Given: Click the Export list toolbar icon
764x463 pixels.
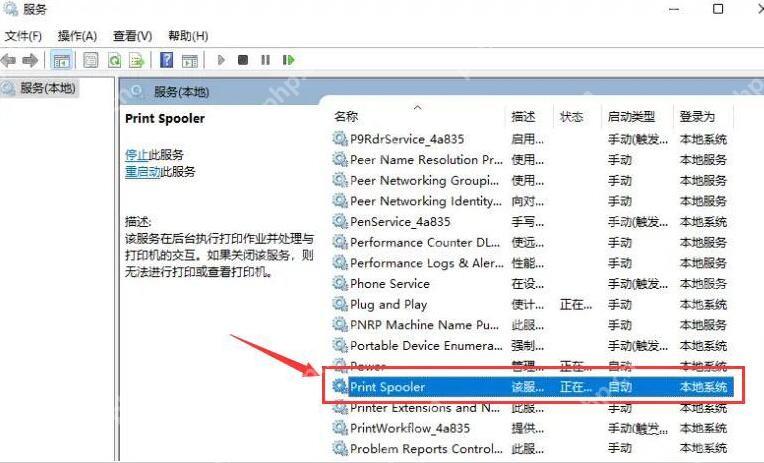Looking at the screenshot, I should 137,60.
